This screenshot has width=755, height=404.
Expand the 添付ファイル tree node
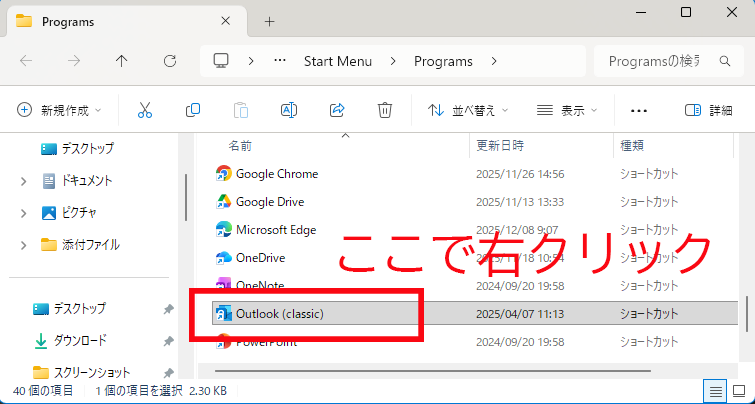click(23, 246)
